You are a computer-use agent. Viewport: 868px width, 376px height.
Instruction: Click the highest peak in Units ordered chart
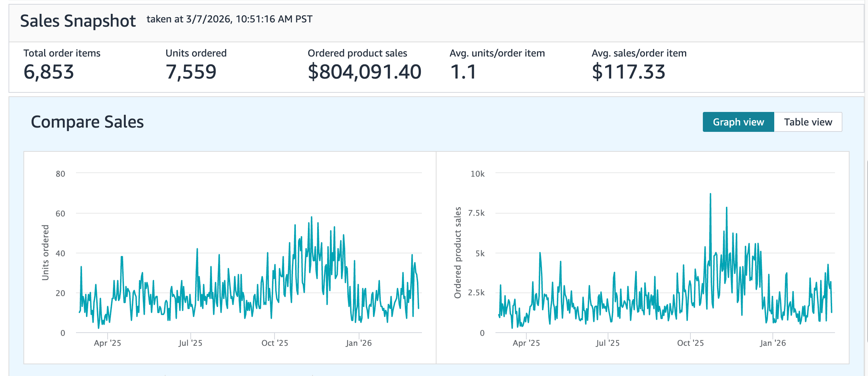(311, 217)
